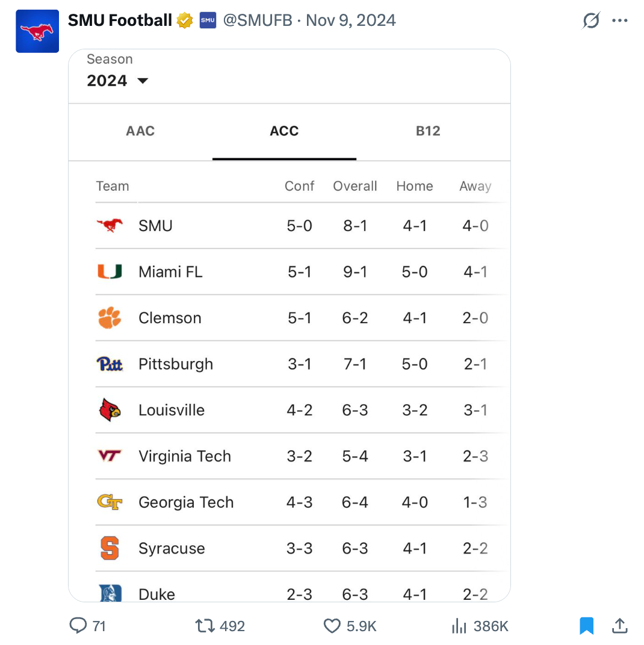Like the post with heart icon

[x=332, y=626]
